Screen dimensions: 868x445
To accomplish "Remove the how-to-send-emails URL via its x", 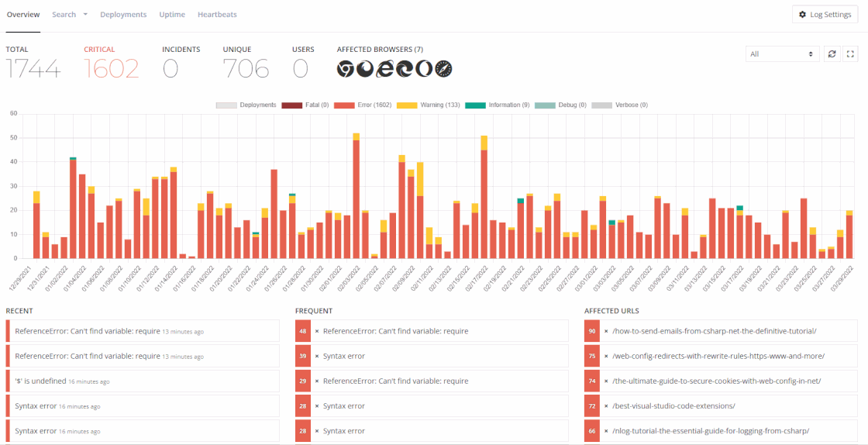I will [x=606, y=331].
